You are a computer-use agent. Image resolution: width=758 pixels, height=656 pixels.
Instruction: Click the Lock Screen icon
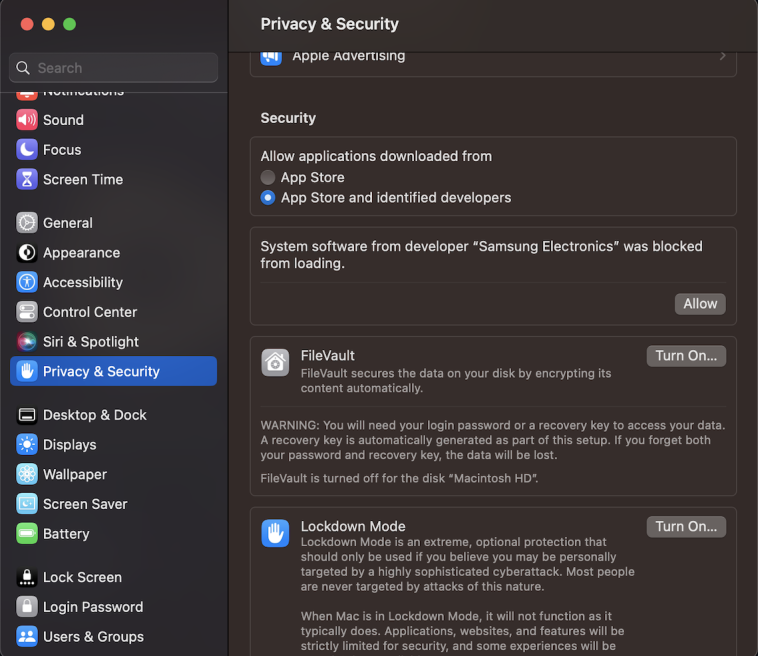point(27,577)
